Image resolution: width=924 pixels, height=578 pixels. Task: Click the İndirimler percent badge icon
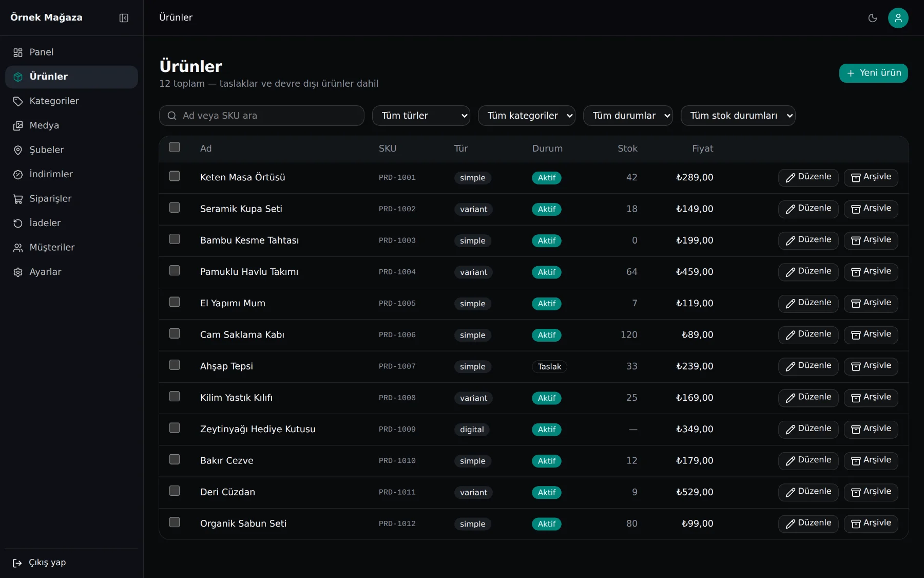[18, 174]
